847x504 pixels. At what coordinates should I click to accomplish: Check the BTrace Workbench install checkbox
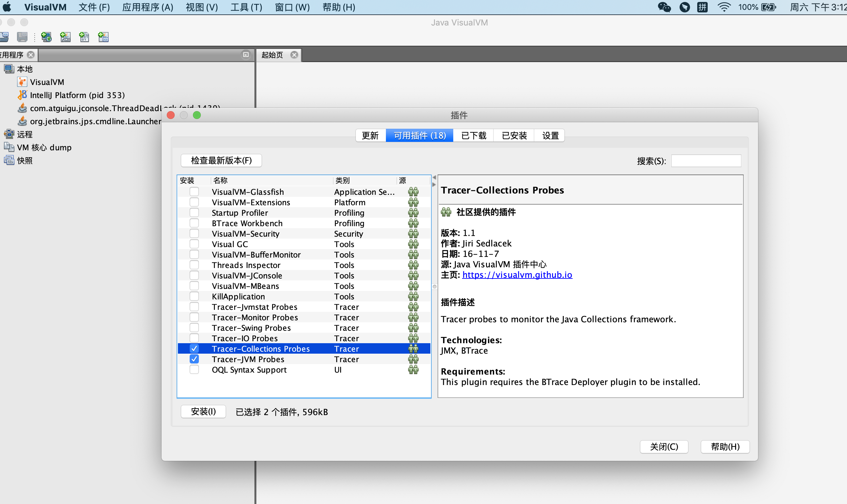(194, 223)
